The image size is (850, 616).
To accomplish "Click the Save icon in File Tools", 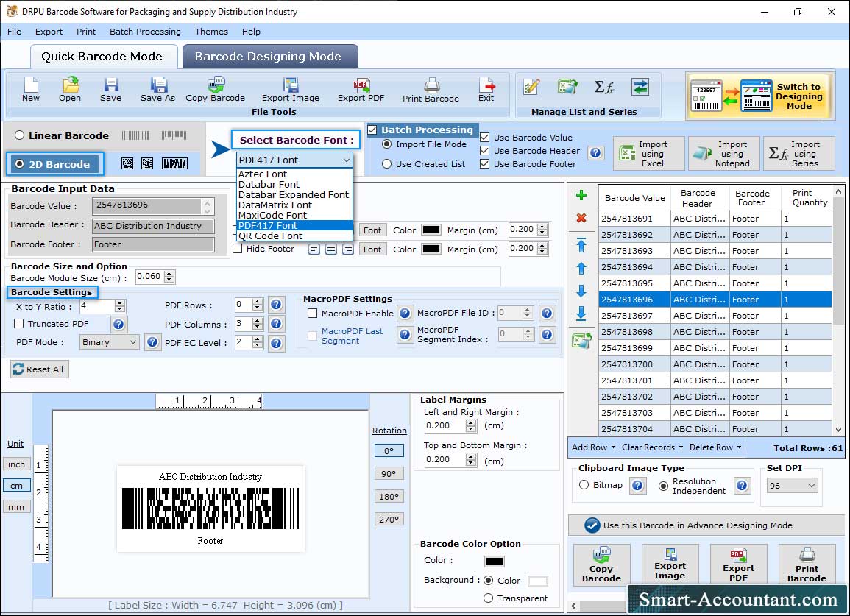I will click(110, 90).
